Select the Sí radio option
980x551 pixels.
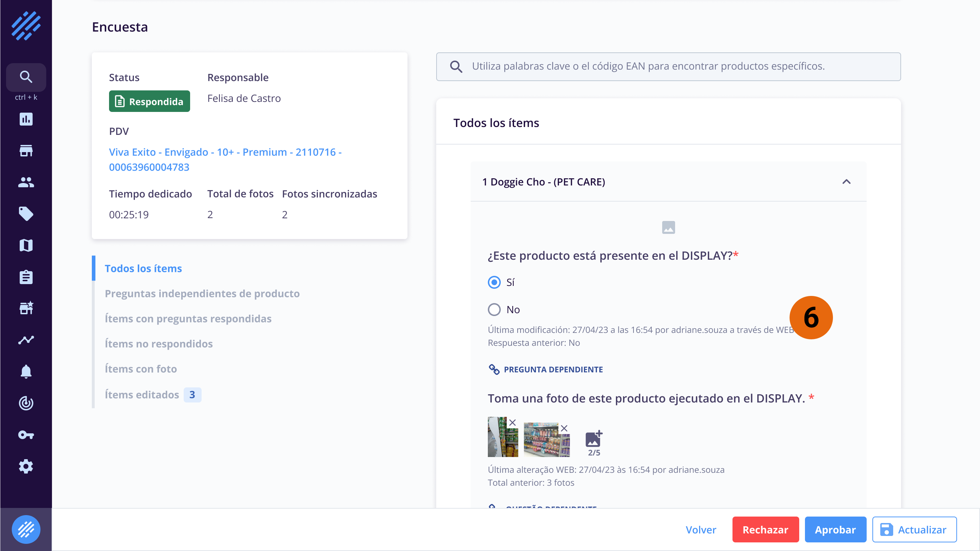[494, 282]
